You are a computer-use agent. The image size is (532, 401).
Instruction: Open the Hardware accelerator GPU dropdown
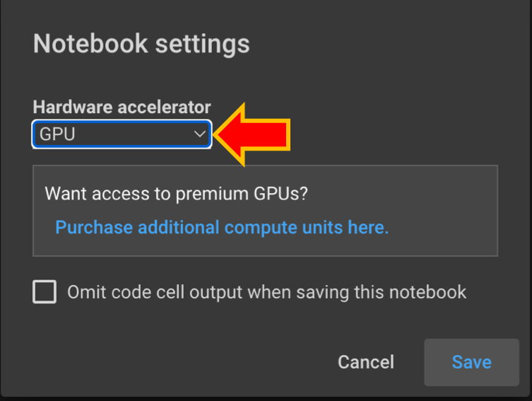coord(122,134)
